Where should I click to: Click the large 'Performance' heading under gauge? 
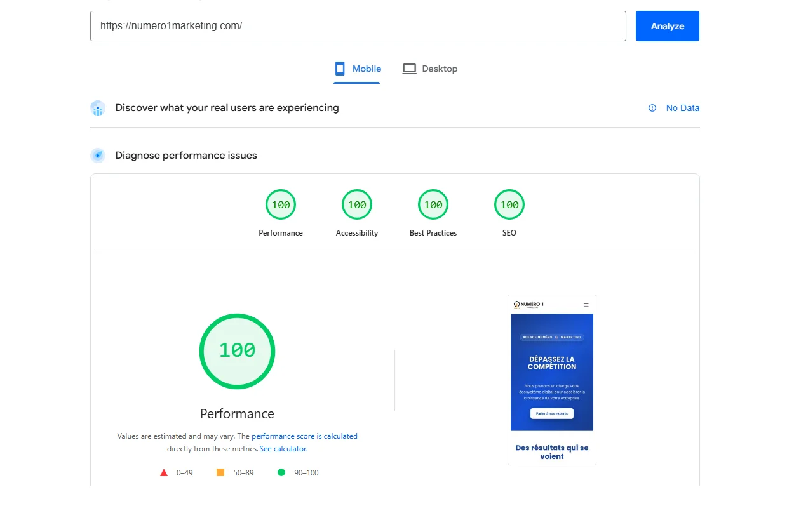pos(237,414)
